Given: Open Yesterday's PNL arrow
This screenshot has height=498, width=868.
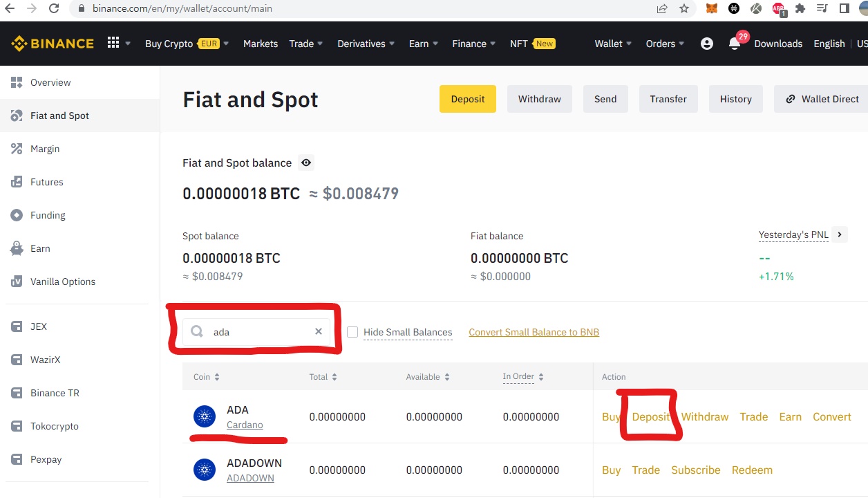Looking at the screenshot, I should tap(840, 234).
